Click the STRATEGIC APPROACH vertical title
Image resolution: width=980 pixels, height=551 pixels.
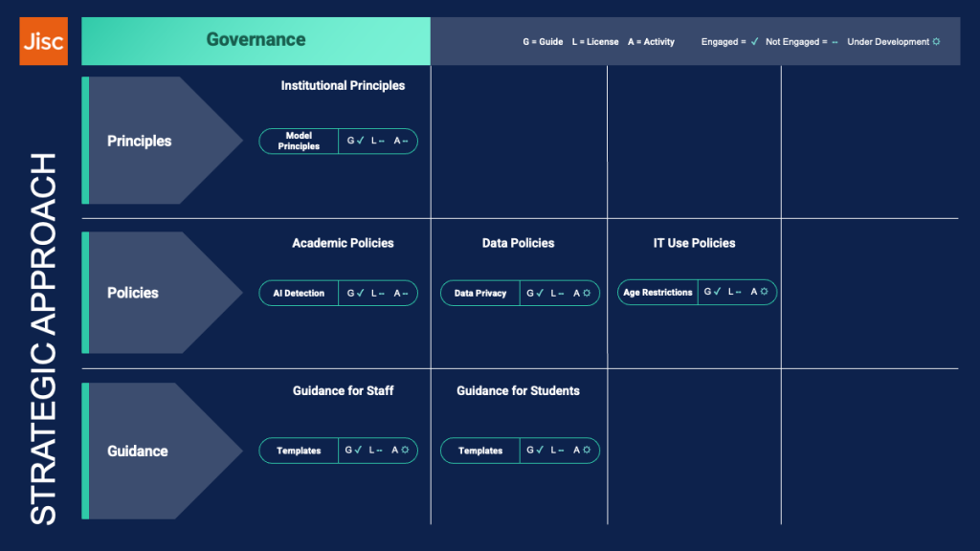coord(43,339)
